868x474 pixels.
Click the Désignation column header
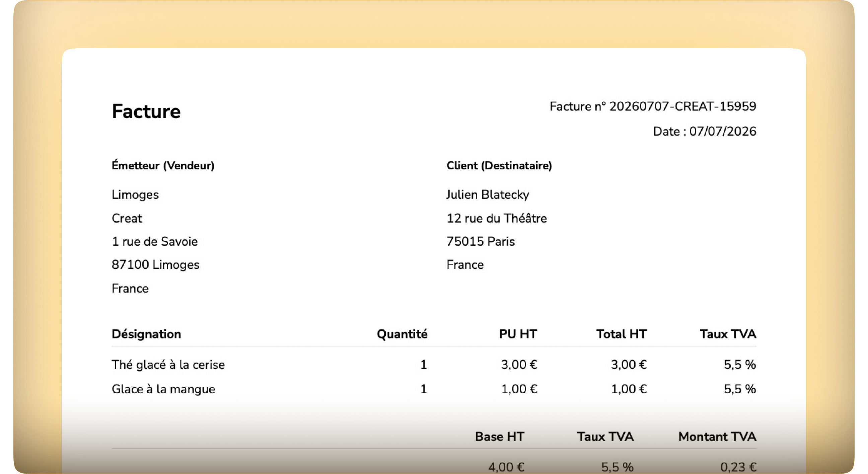(x=146, y=334)
